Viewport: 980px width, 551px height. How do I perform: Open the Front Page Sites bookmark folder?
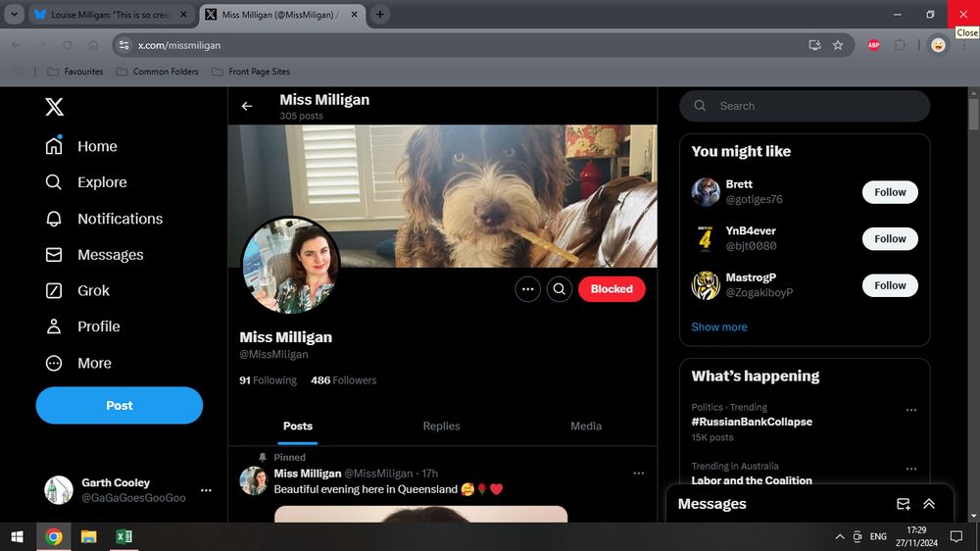pyautogui.click(x=251, y=72)
